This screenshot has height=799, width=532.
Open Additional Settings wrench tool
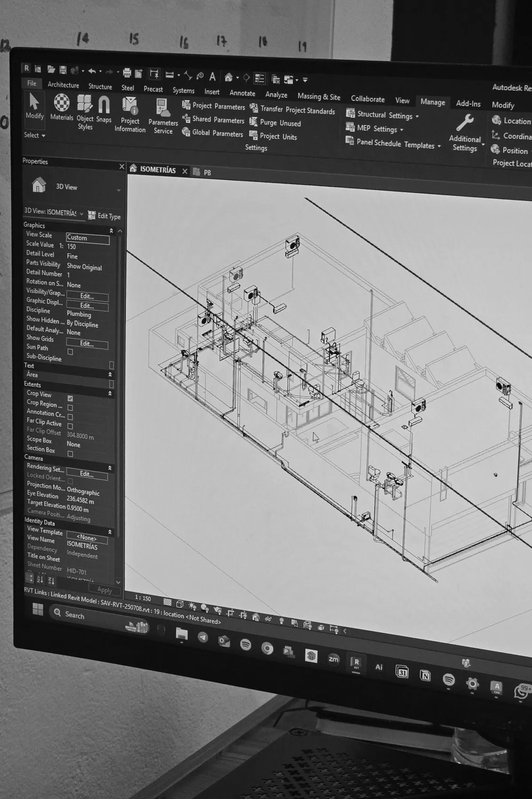(465, 133)
